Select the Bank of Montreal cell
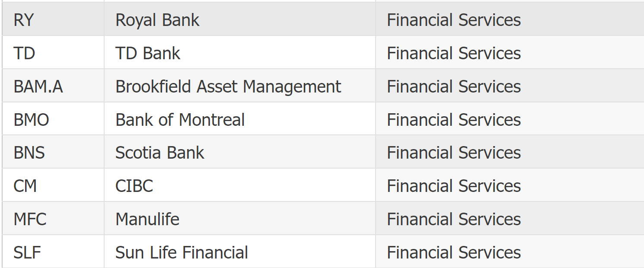This screenshot has width=644, height=268. 240,119
